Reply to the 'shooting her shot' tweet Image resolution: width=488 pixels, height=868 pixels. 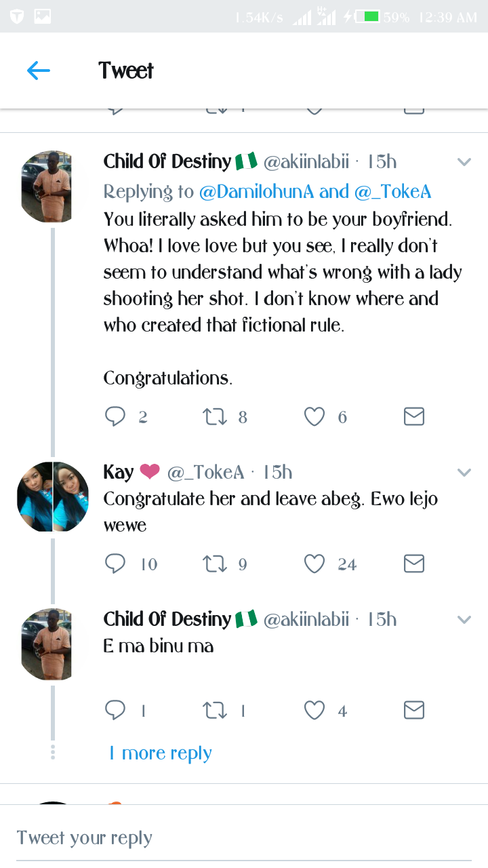tap(115, 416)
